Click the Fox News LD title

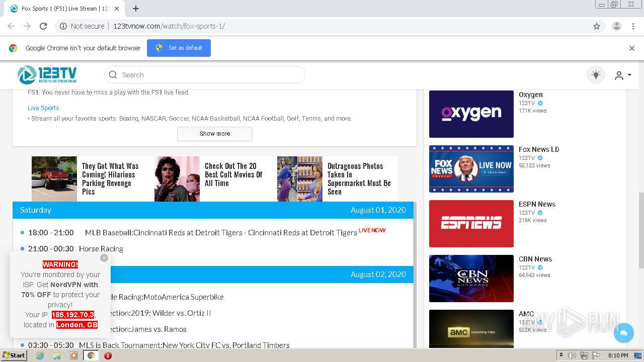point(539,149)
